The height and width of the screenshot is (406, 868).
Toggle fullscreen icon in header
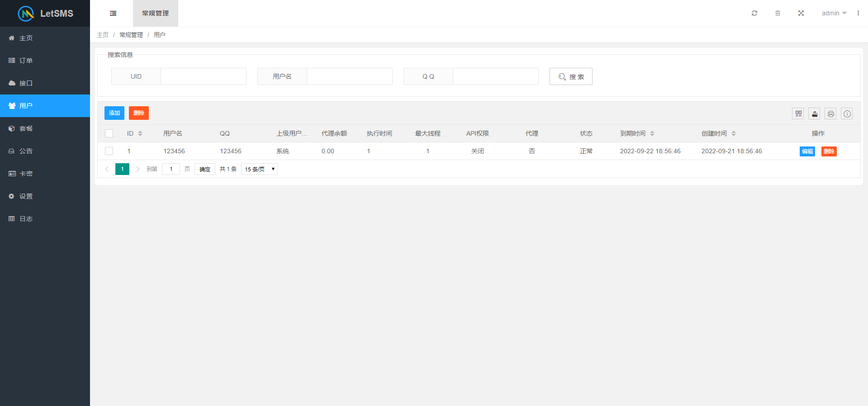click(x=801, y=13)
